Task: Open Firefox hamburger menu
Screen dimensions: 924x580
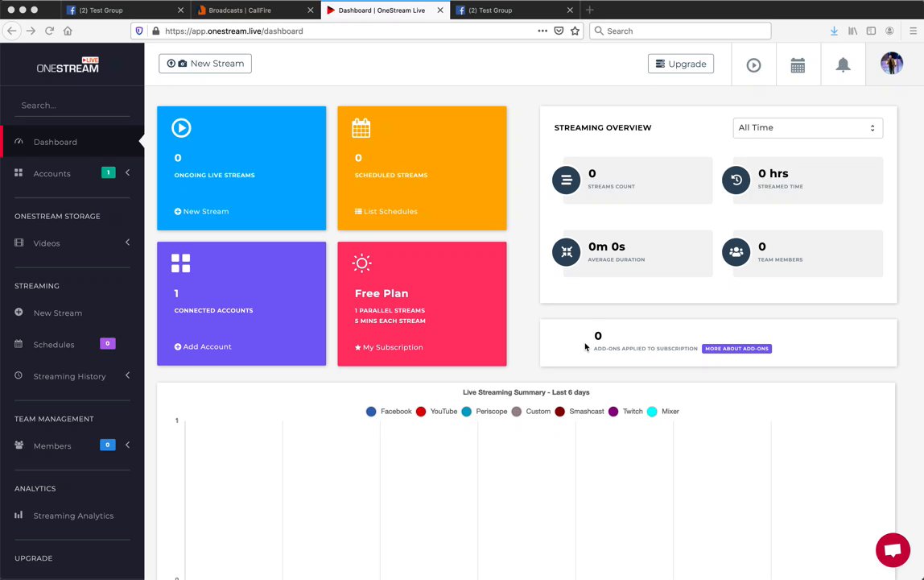Action: (913, 31)
